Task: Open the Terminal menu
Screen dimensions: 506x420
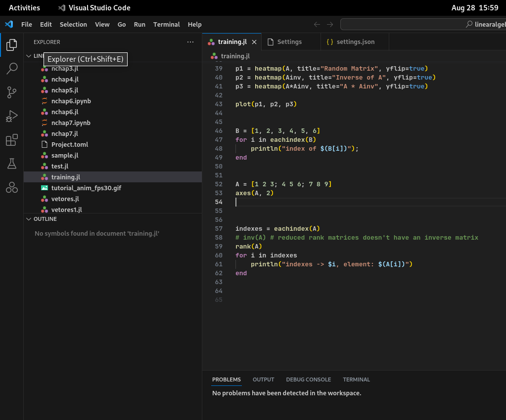Action: click(166, 24)
